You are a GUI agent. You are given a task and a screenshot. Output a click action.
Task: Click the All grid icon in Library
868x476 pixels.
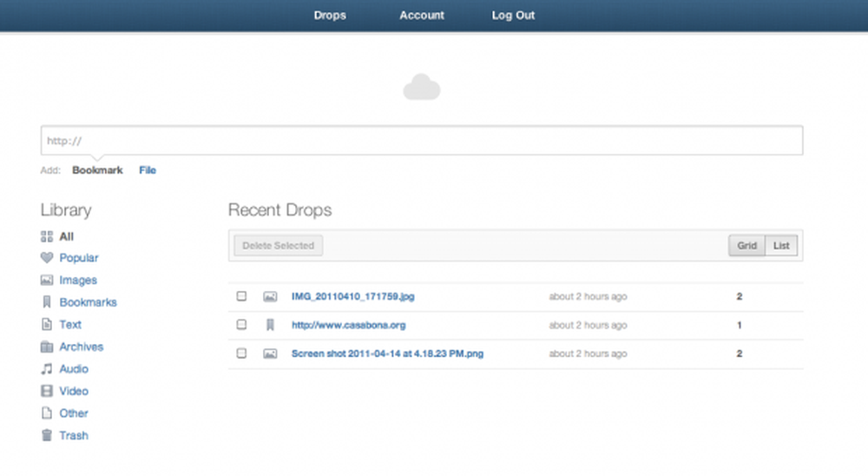click(x=47, y=236)
